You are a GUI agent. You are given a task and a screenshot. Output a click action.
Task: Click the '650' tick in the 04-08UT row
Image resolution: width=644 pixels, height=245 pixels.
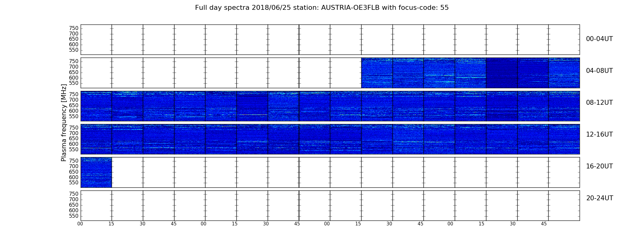pyautogui.click(x=74, y=72)
